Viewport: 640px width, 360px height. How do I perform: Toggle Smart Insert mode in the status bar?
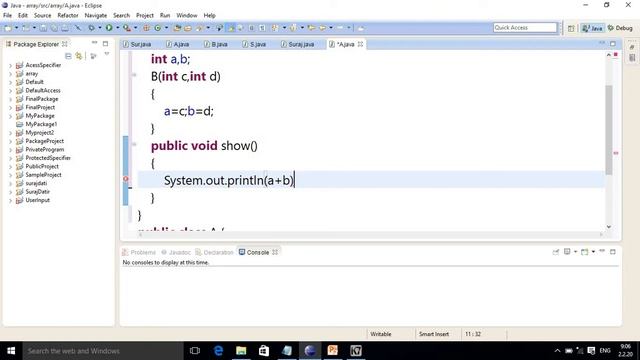(433, 334)
